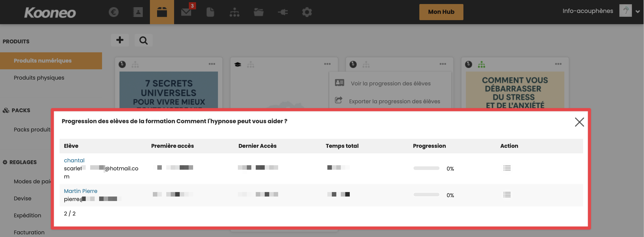Click the Mon Hub button
644x237 pixels.
tap(441, 12)
